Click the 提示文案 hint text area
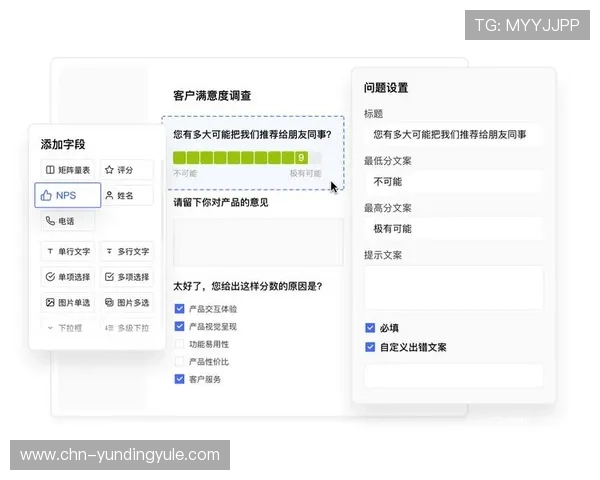The image size is (600, 480). [454, 287]
